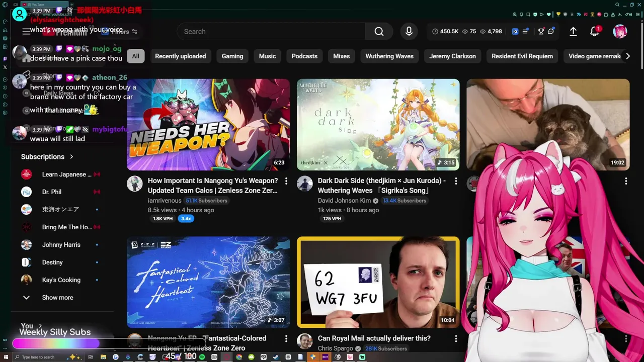Open the tab search magnifier by window controls
The width and height of the screenshot is (644, 362).
617,5
